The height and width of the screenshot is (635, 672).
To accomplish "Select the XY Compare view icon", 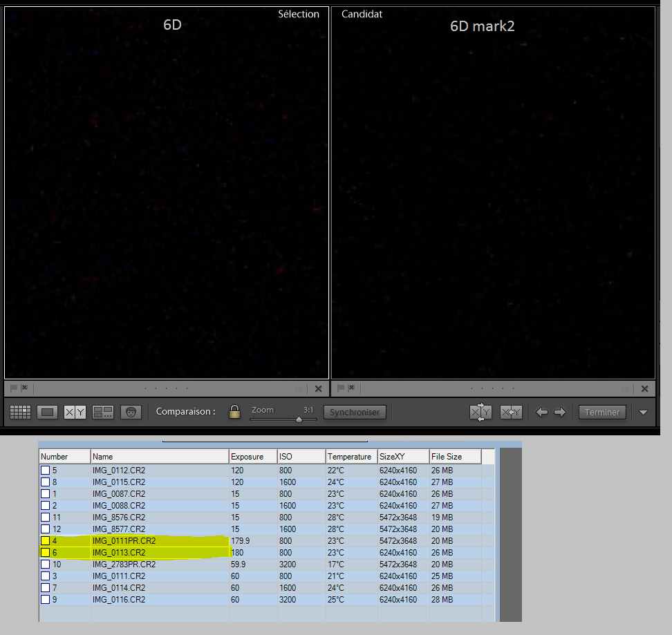I will pos(75,412).
